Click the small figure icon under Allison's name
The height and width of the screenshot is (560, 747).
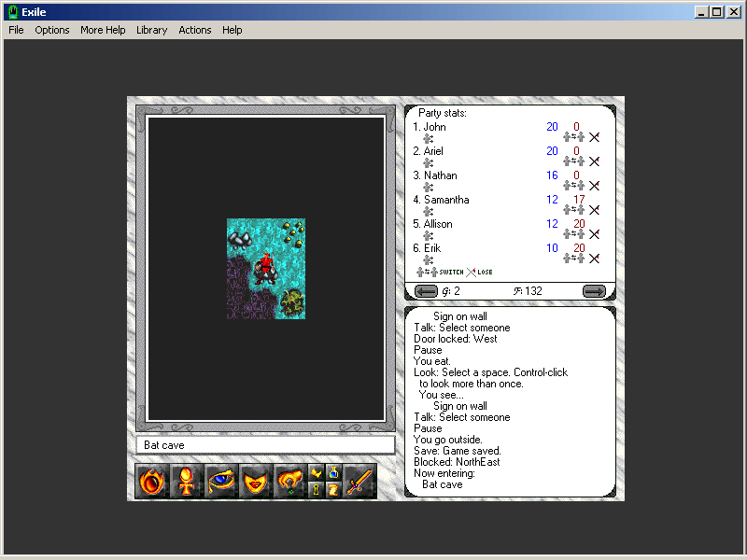tap(429, 236)
